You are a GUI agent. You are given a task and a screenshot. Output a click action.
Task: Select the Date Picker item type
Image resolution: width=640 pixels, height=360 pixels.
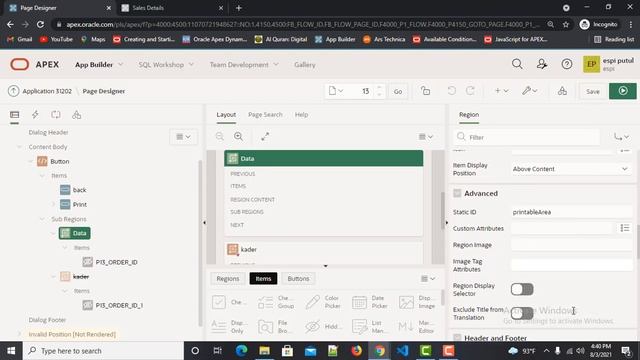(370, 302)
